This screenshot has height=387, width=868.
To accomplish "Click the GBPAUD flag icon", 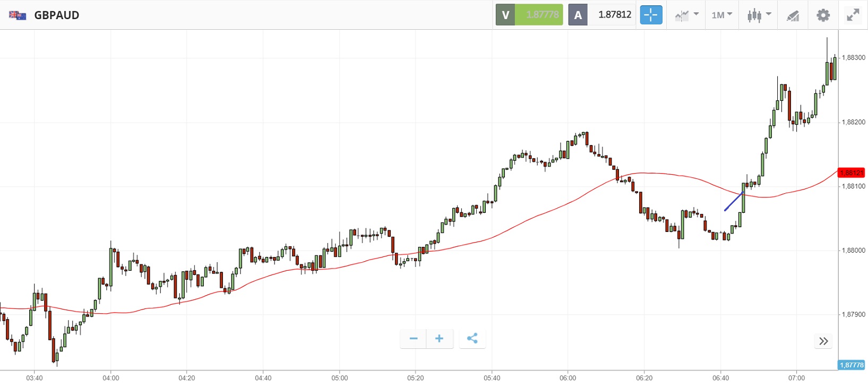I will tap(18, 15).
